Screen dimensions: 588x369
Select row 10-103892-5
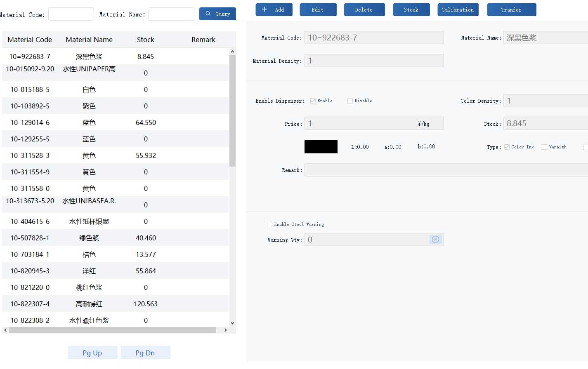coord(116,106)
